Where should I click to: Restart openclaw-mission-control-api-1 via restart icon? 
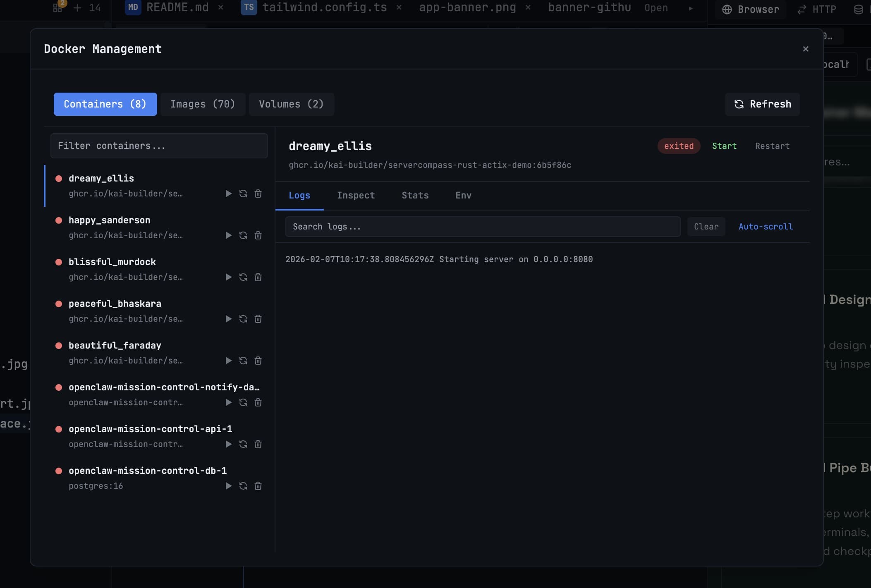pos(243,444)
